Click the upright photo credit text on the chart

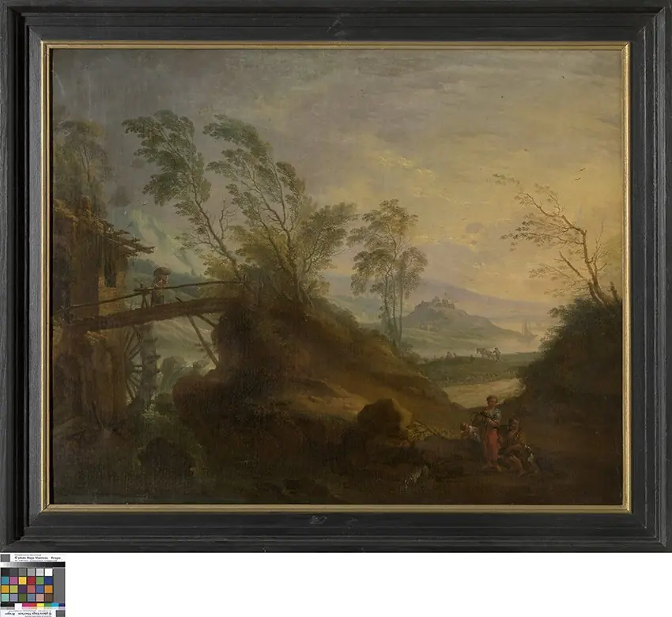click(38, 558)
